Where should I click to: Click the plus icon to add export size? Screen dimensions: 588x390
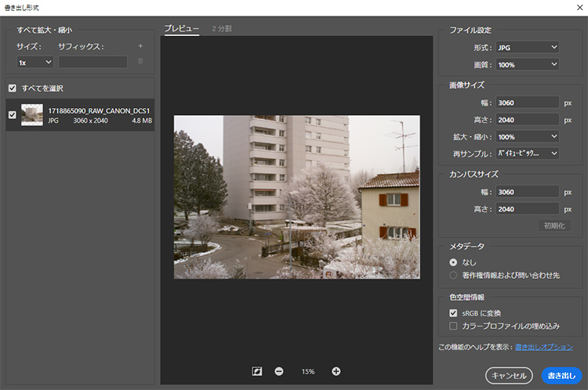140,46
